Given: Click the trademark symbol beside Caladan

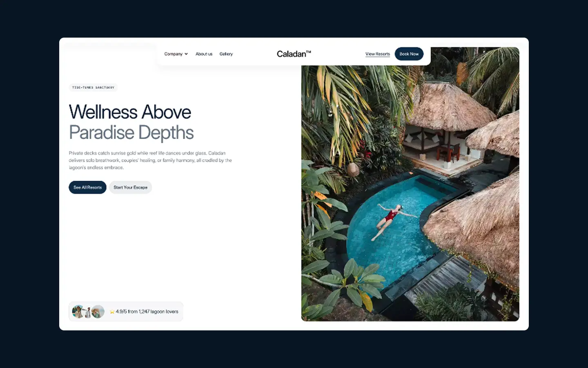Looking at the screenshot, I should [309, 52].
